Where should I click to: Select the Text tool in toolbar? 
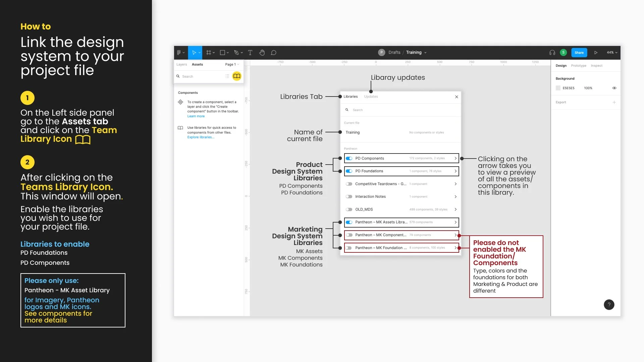coord(250,53)
